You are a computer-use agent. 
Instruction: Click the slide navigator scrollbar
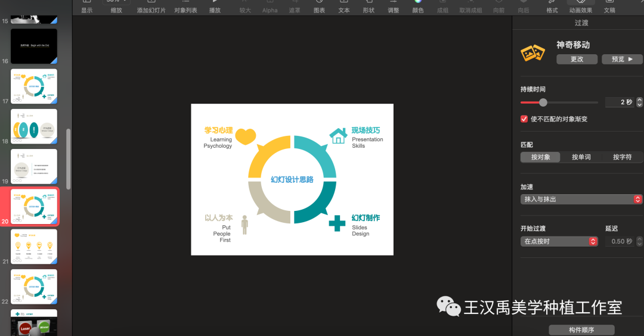(68, 159)
